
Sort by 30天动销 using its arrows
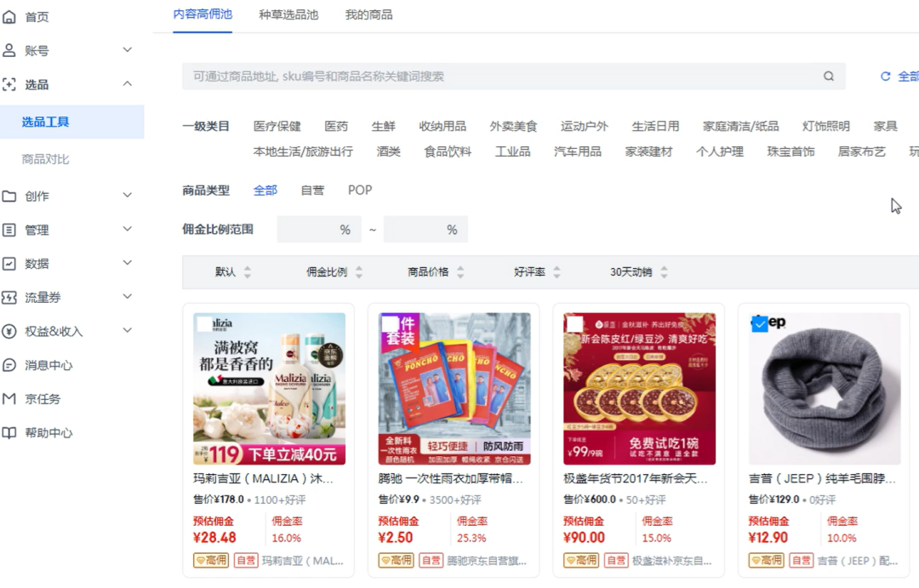tap(664, 272)
